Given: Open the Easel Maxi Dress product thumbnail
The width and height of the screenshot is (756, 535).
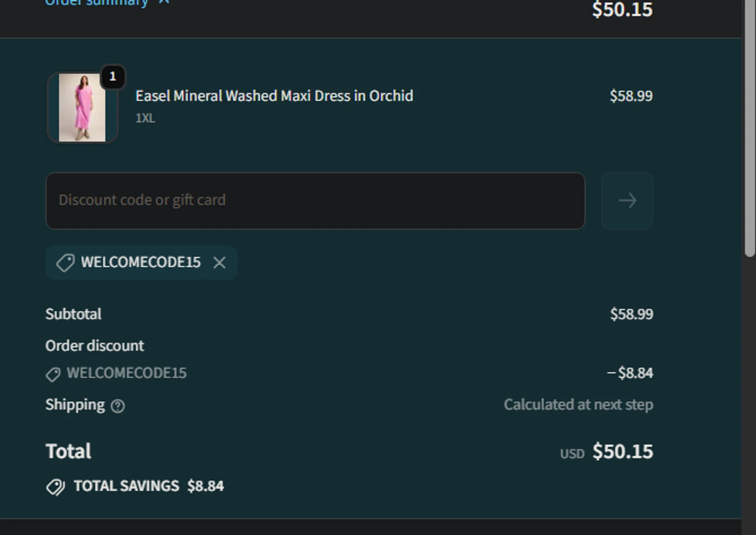Looking at the screenshot, I should click(x=82, y=108).
